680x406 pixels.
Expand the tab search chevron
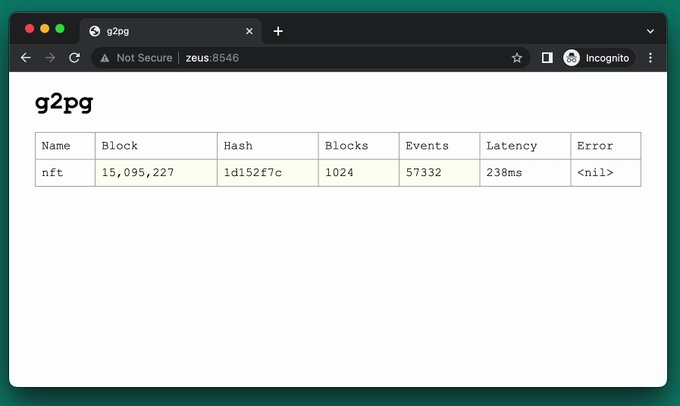(x=650, y=31)
